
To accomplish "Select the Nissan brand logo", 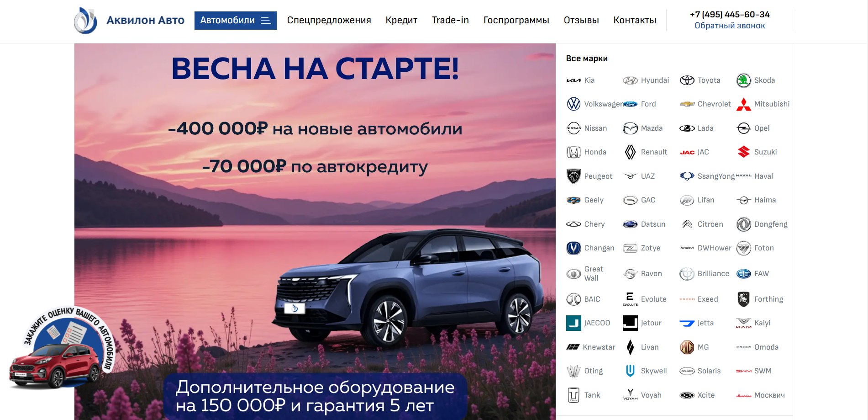I will tap(573, 128).
